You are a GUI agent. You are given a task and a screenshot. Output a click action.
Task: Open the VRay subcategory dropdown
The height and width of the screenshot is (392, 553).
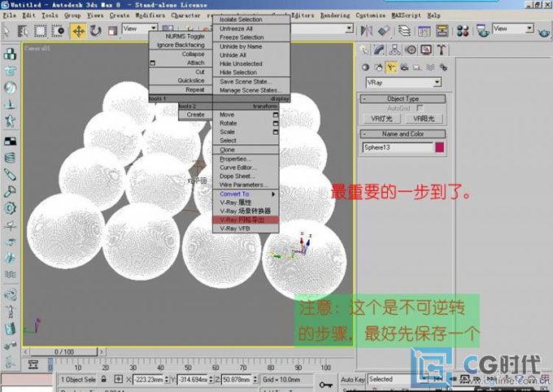click(403, 83)
